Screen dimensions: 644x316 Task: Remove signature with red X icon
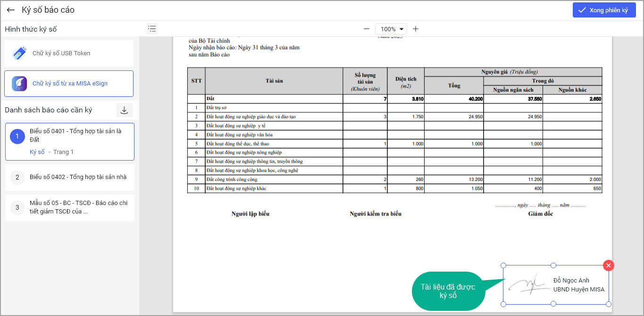(x=609, y=265)
